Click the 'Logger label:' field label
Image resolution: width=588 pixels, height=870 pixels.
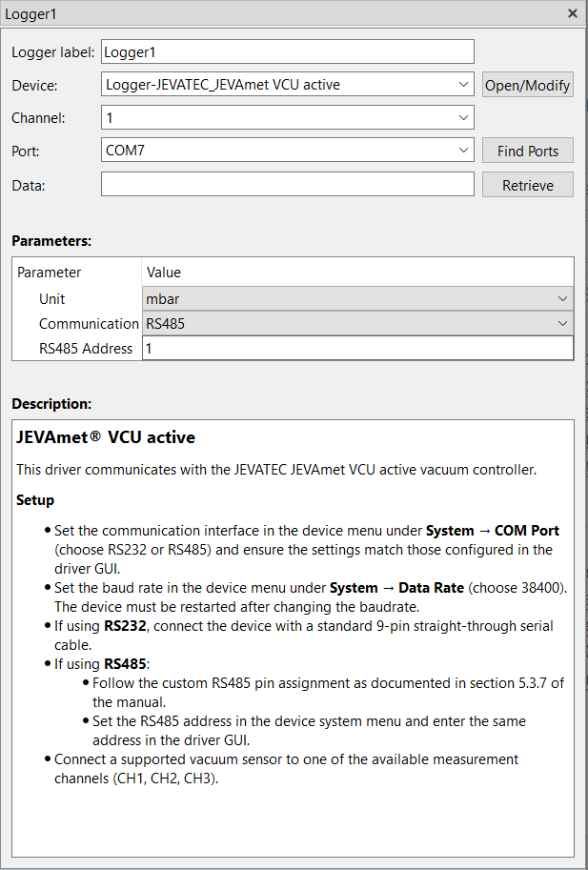click(x=52, y=52)
